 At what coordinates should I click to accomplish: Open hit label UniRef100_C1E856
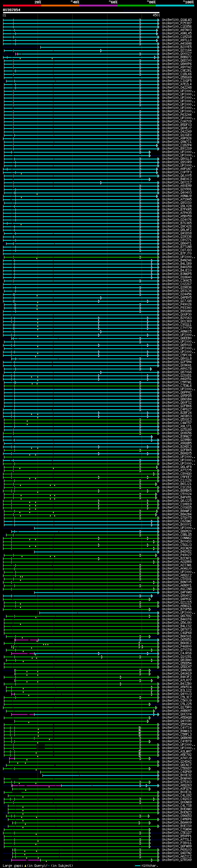177,26
